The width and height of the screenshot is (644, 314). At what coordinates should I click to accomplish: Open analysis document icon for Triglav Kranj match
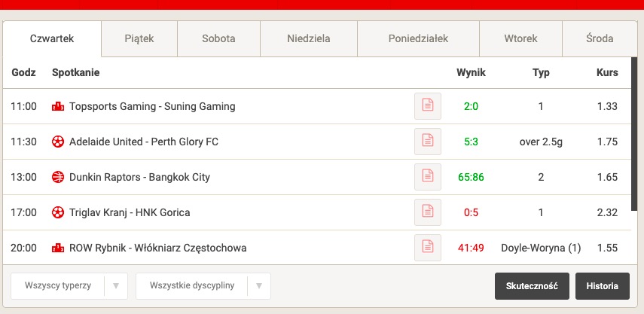[428, 212]
